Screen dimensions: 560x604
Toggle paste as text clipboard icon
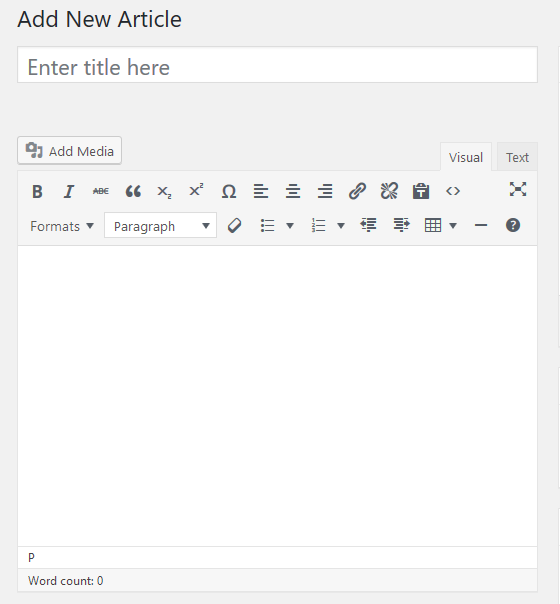pos(421,191)
